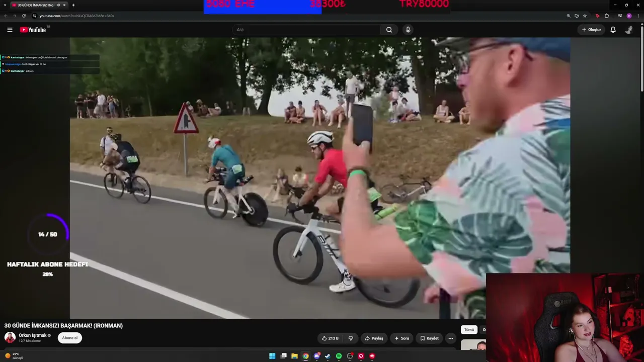Open Spotify from the taskbar

pyautogui.click(x=339, y=356)
